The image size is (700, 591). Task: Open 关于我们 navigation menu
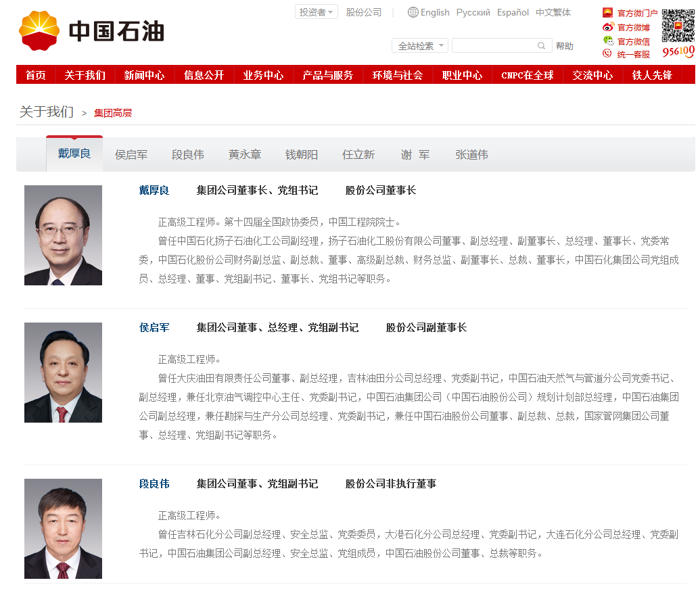[x=85, y=75]
